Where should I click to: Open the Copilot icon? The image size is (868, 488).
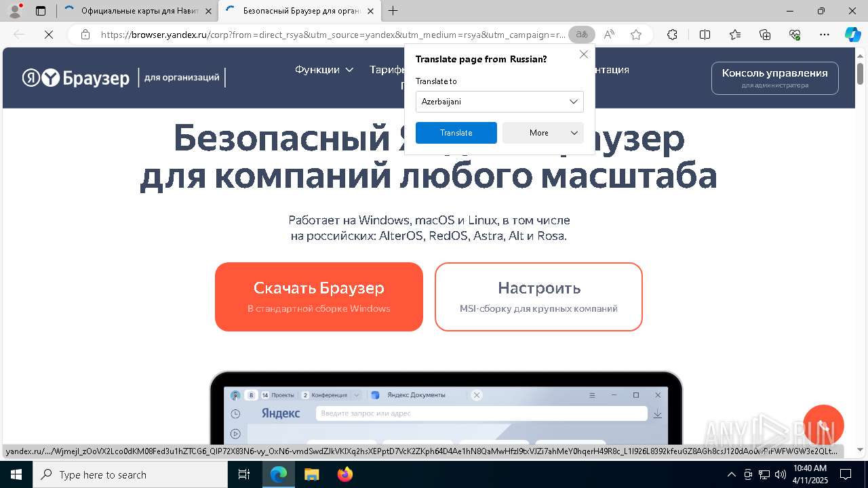pyautogui.click(x=852, y=35)
